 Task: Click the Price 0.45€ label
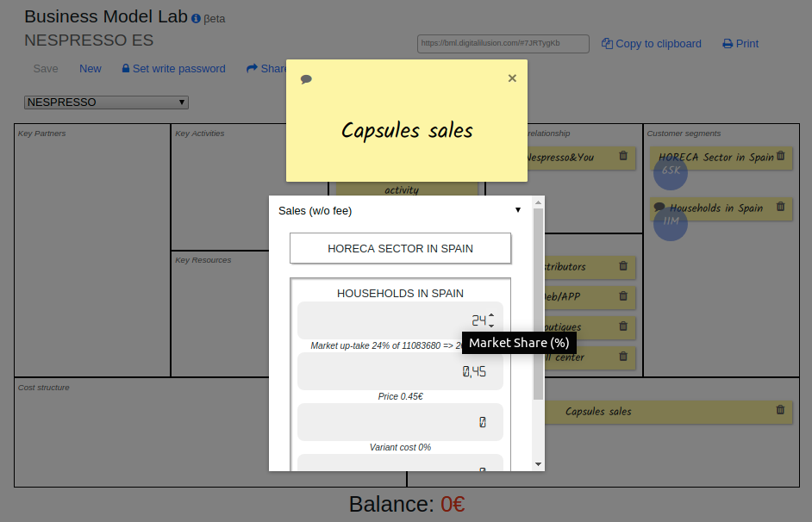coord(400,396)
